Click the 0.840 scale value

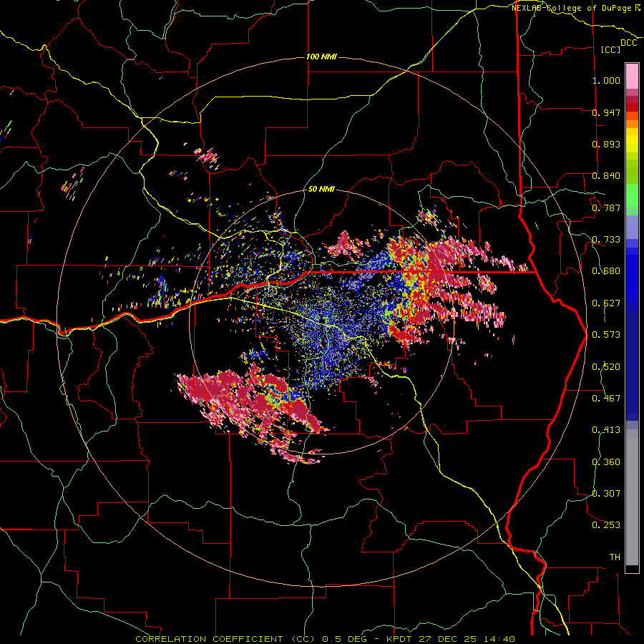[x=606, y=176]
